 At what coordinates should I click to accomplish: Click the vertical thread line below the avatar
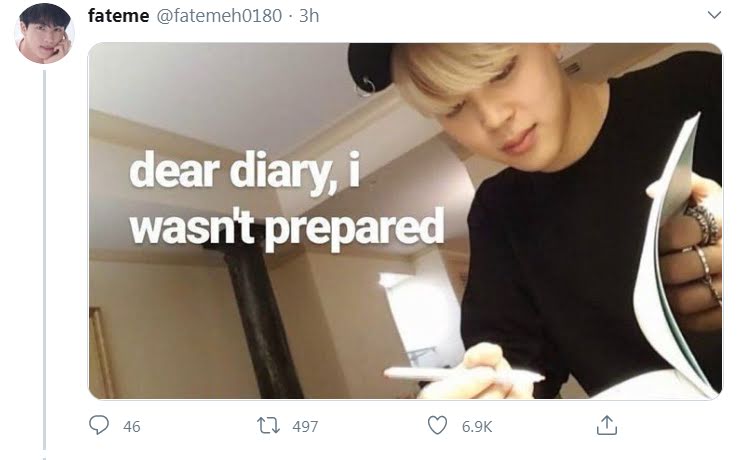pyautogui.click(x=45, y=261)
